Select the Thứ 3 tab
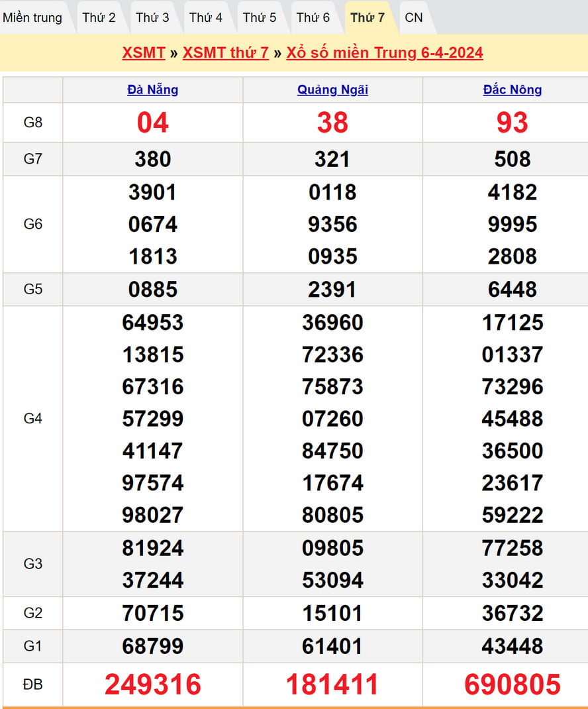 coord(152,18)
